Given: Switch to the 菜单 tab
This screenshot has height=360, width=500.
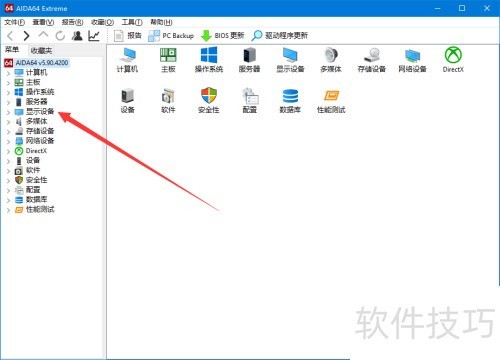Looking at the screenshot, I should click(12, 50).
